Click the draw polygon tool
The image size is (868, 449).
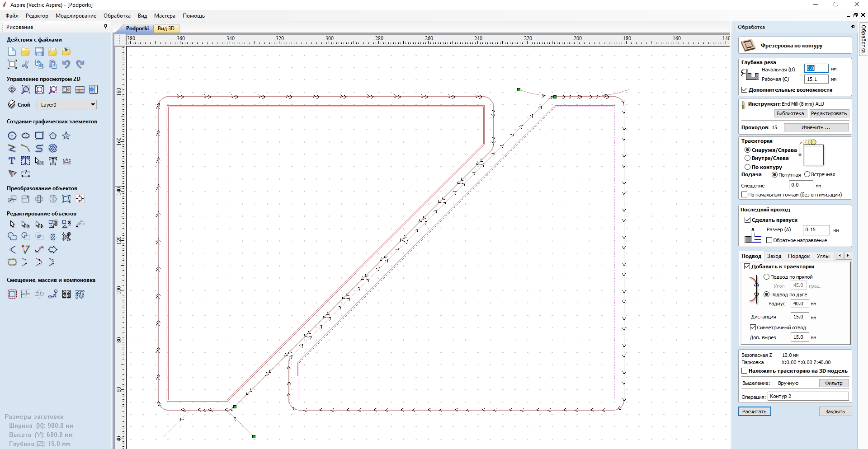click(53, 136)
